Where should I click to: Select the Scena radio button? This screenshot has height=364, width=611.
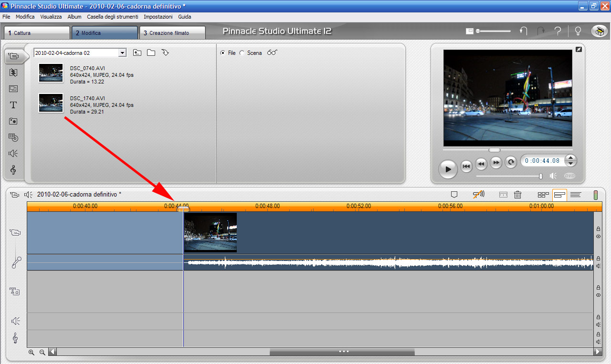pos(242,53)
